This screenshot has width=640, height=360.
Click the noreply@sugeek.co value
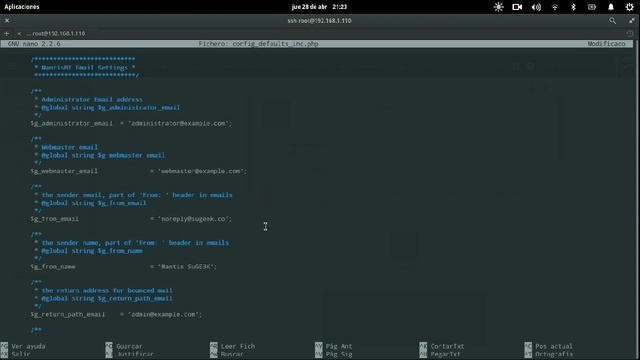(x=194, y=219)
